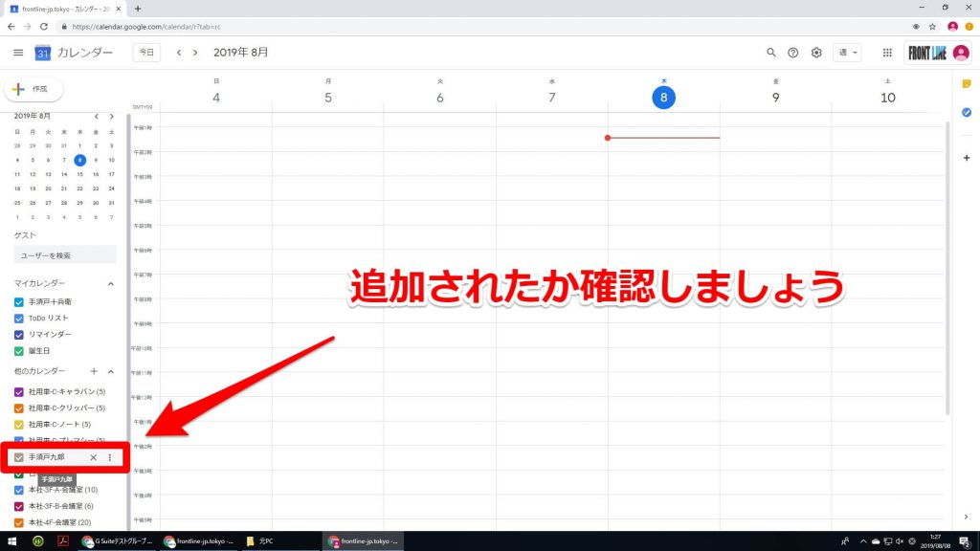Toggle 社用車-C-ノート (5) checkbox
Screen dimensions: 980x551
pos(19,425)
